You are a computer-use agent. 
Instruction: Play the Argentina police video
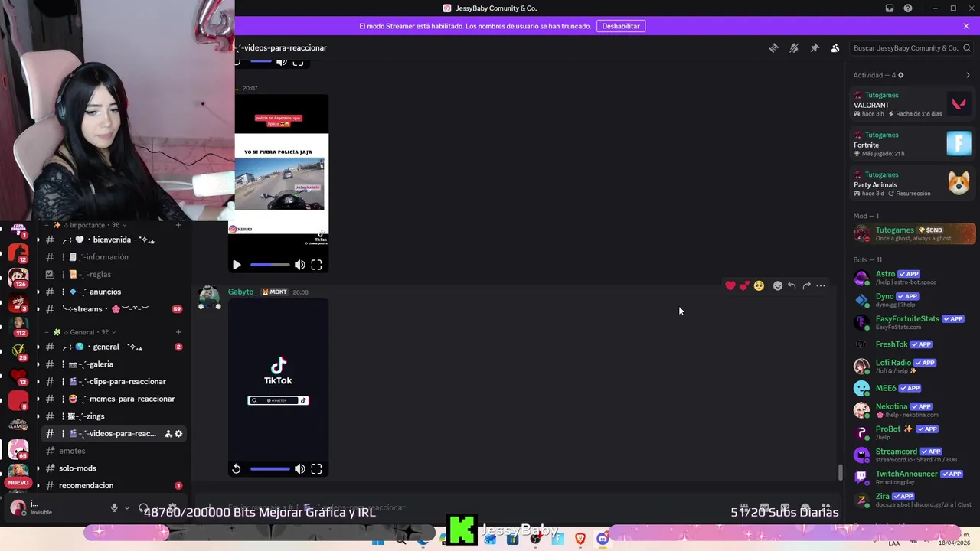(x=237, y=265)
